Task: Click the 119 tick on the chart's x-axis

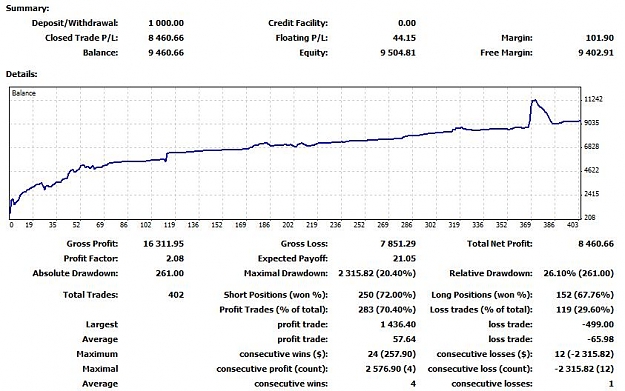Action: click(169, 225)
